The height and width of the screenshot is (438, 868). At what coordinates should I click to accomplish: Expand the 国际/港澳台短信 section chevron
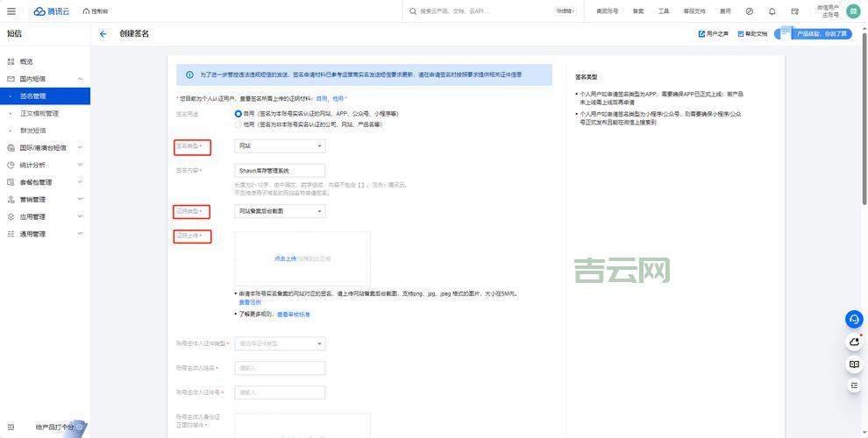(x=80, y=148)
